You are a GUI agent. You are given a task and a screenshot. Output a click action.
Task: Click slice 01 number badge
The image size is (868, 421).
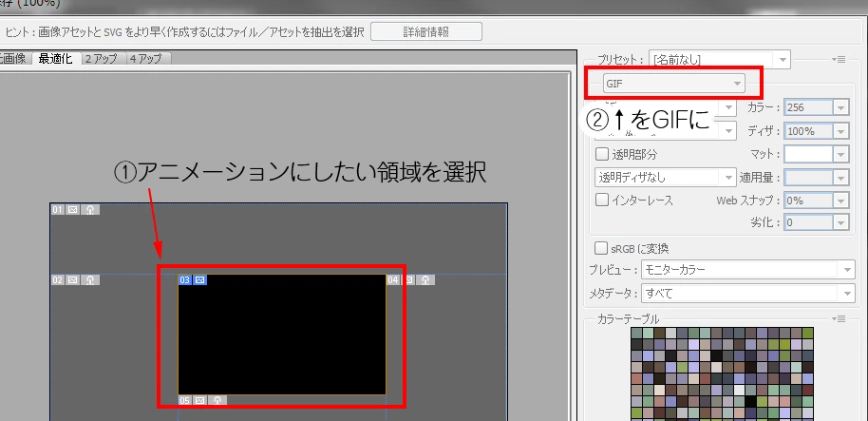tap(58, 209)
